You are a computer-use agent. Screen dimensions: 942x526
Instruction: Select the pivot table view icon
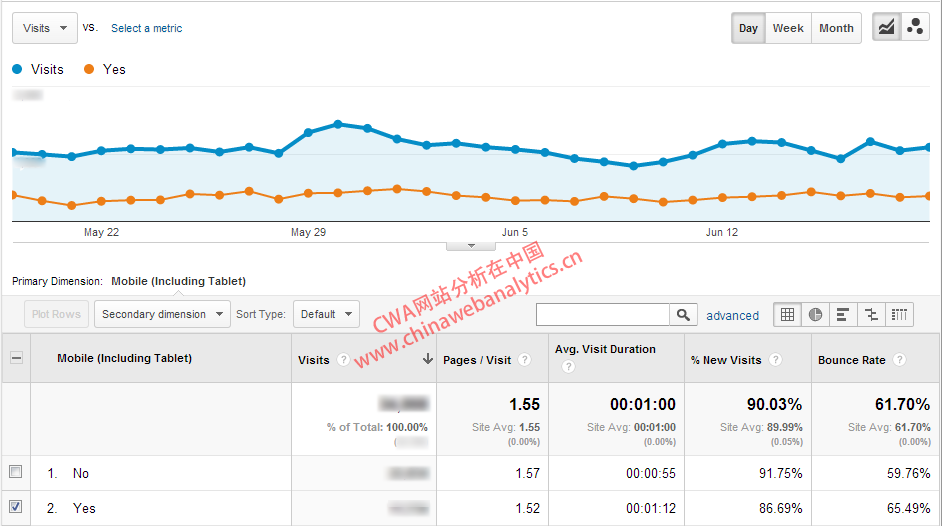point(899,315)
